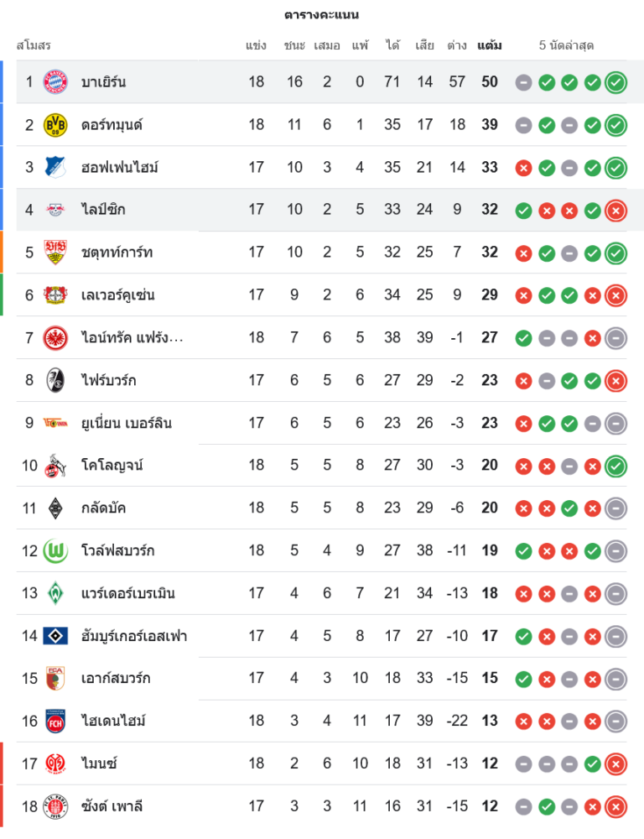Screen dimensions: 644x839
Task: Click the 5 นัดล่าสุด column header
Action: [566, 45]
